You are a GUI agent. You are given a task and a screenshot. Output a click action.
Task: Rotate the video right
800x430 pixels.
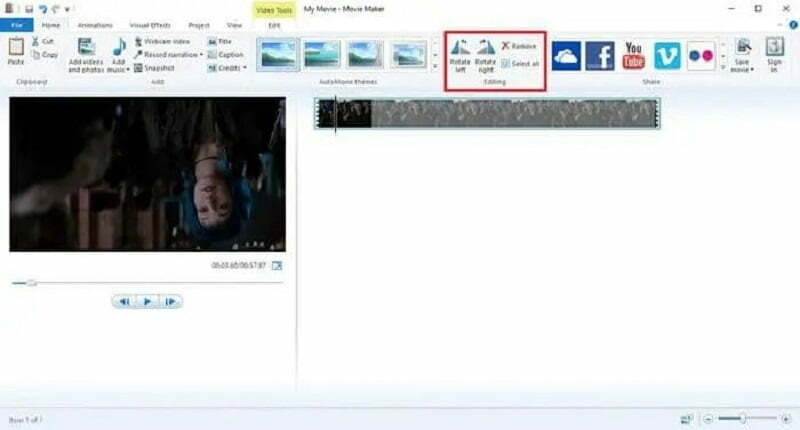tap(485, 56)
